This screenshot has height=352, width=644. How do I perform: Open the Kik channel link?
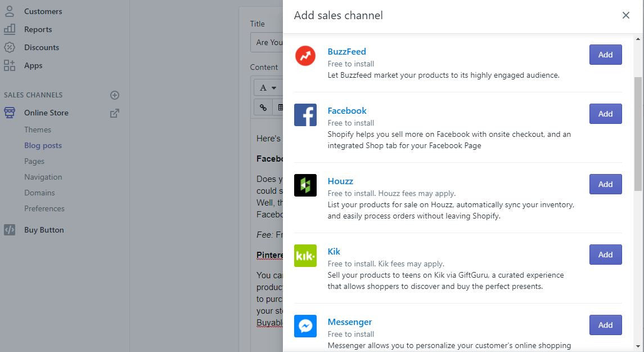pos(334,251)
